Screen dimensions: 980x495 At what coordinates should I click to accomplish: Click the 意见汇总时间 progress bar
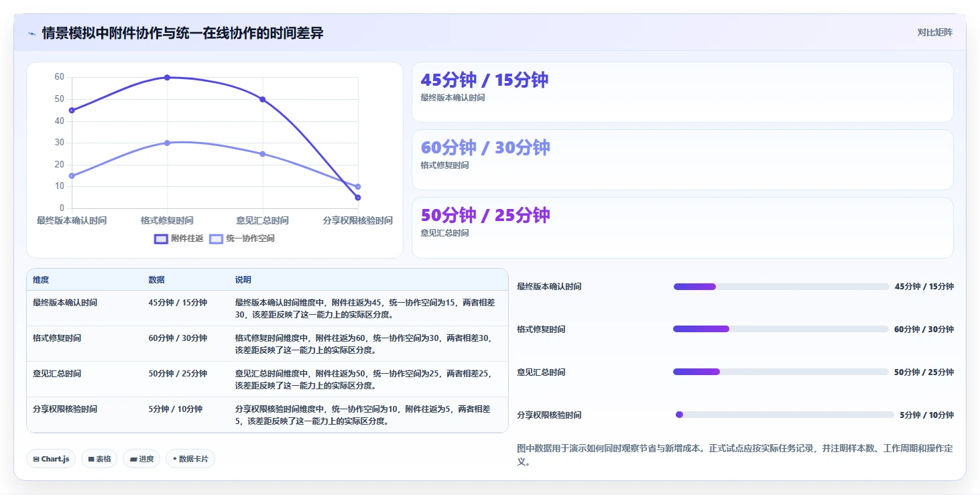781,372
